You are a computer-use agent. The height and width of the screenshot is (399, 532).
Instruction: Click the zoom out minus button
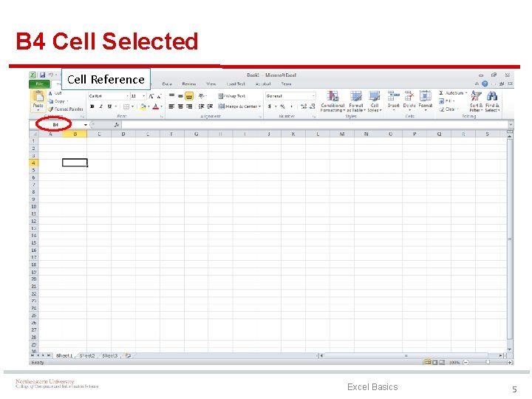click(465, 362)
